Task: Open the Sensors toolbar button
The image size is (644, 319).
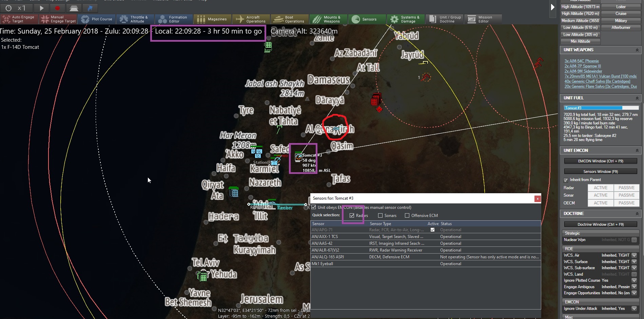Action: pyautogui.click(x=367, y=19)
